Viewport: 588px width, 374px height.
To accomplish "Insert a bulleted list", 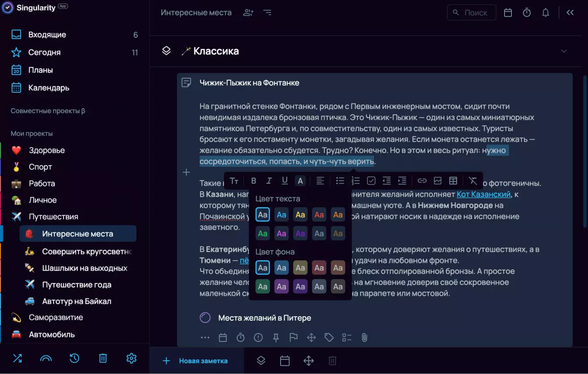I will (x=340, y=181).
